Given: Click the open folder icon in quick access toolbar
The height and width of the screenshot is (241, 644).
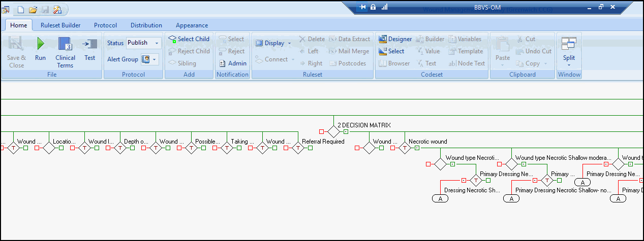Looking at the screenshot, I should tap(33, 9).
